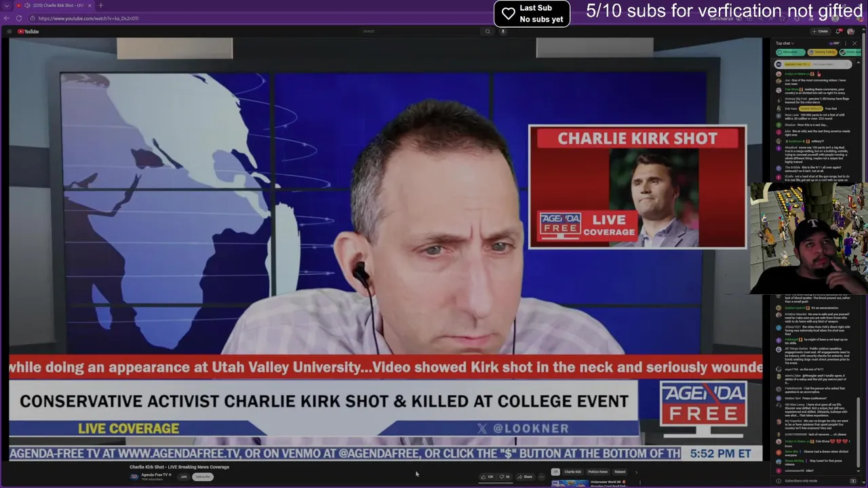Viewport: 868px width, 488px height.
Task: Click the live chat scrollbar
Action: pos(857,434)
